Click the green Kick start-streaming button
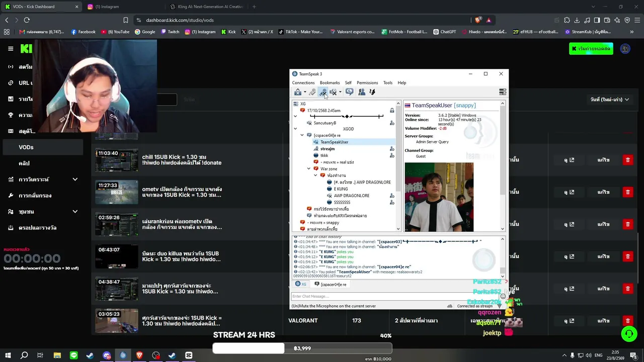The width and height of the screenshot is (644, 362). 591,49
